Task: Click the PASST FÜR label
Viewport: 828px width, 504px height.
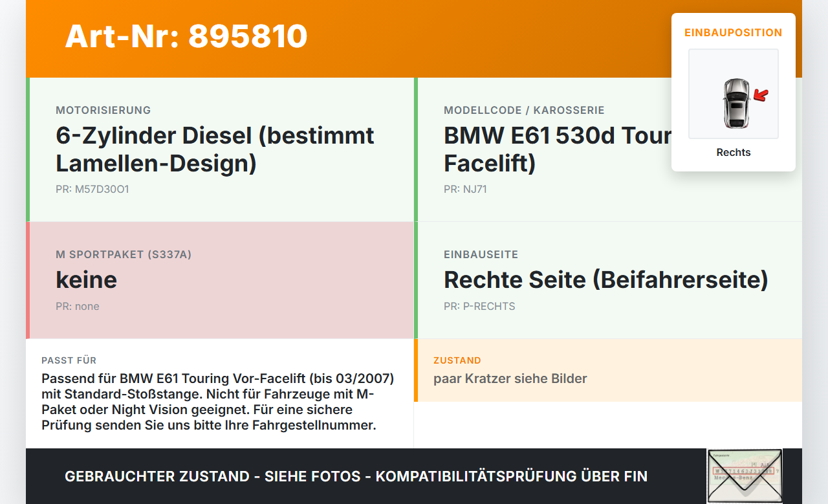Action: click(69, 360)
